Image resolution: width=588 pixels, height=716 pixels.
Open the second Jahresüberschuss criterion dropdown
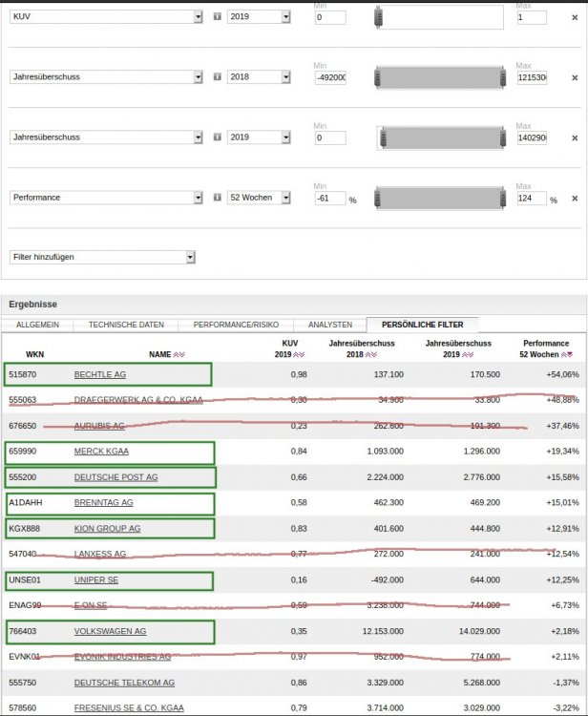pyautogui.click(x=106, y=137)
